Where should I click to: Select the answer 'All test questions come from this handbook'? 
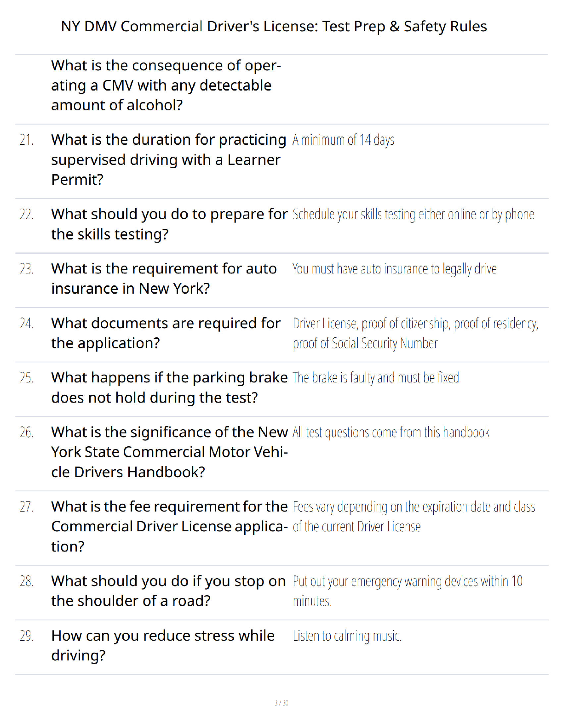(x=391, y=432)
